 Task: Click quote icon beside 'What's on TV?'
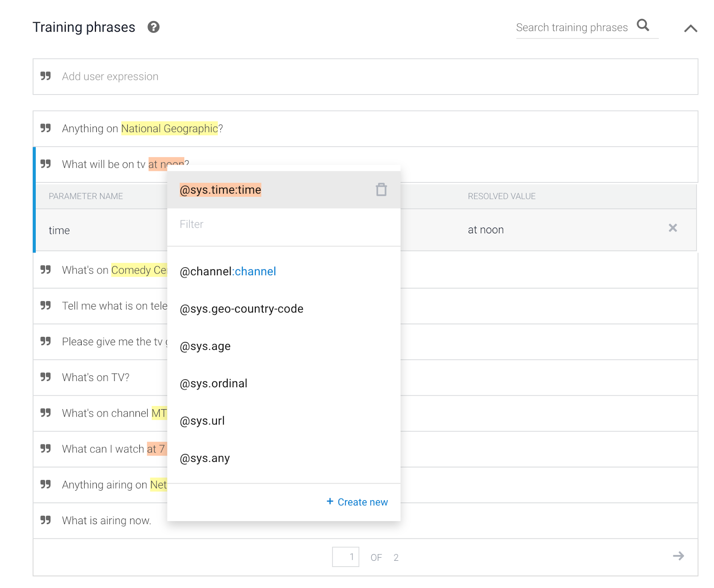(46, 377)
